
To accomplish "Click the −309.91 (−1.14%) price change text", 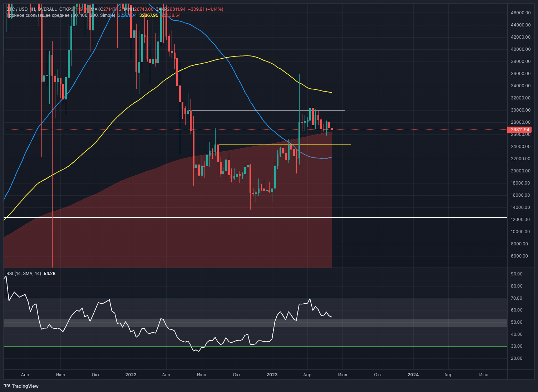I will coord(205,9).
